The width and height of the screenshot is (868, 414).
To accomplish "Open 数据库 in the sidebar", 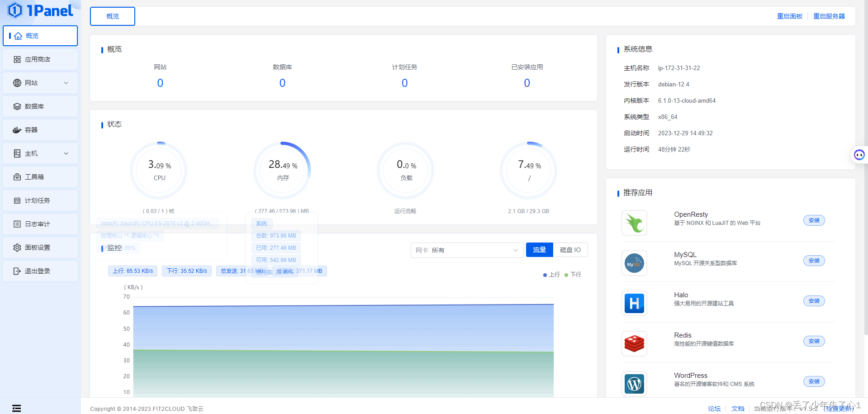I will point(40,107).
